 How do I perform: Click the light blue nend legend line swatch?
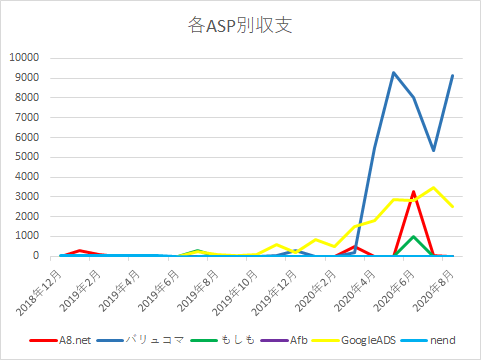(414, 341)
